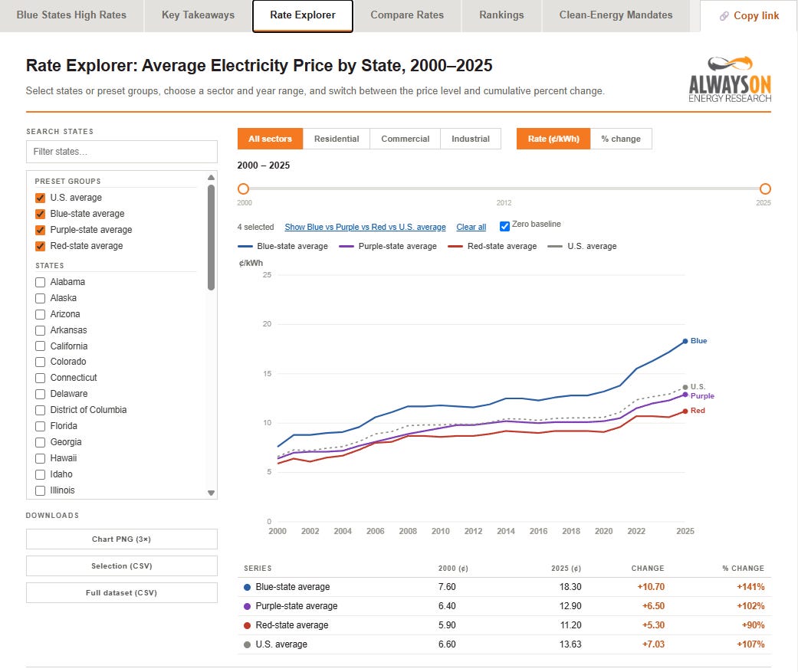Click the AlwaysOn Energy Research logo
Viewport: 798px width, 672px height.
(x=730, y=80)
